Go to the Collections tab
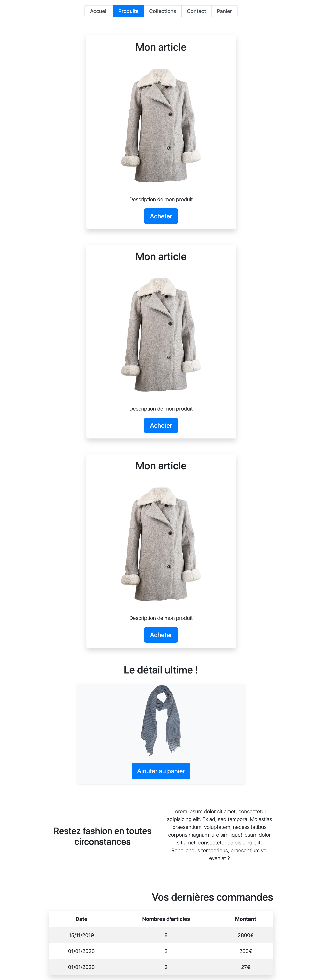Viewport: 322px width, 980px height. [x=162, y=11]
